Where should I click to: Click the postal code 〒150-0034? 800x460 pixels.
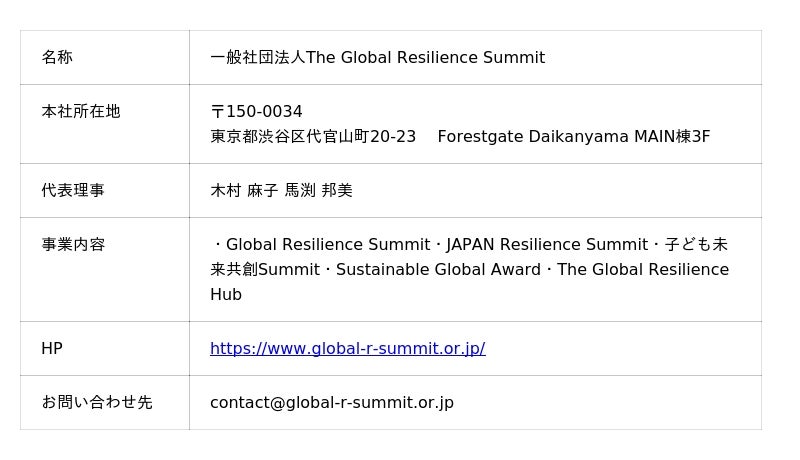click(x=256, y=112)
